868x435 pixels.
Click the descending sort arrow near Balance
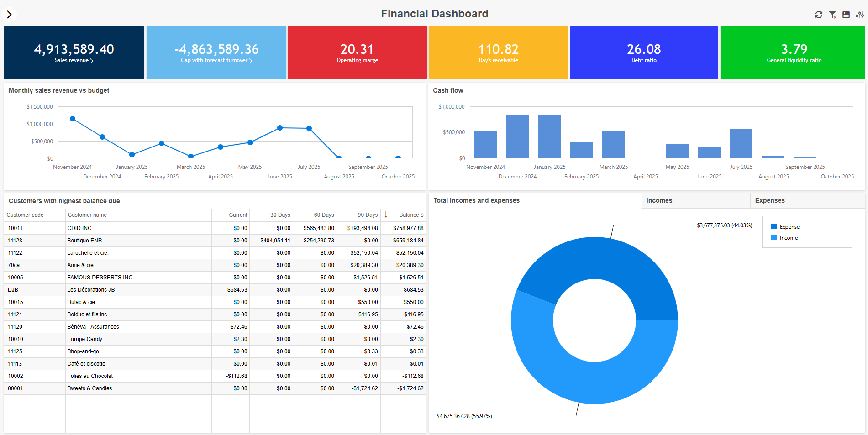pyautogui.click(x=386, y=215)
